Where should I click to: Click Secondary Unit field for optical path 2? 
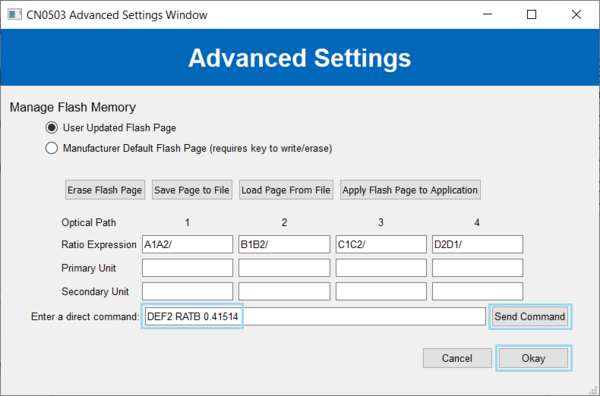pos(284,291)
